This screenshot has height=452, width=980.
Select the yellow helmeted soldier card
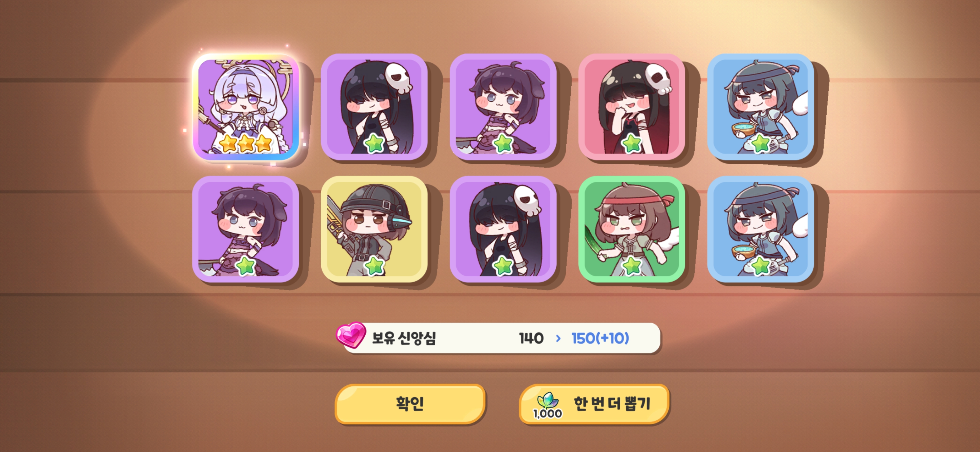[374, 229]
